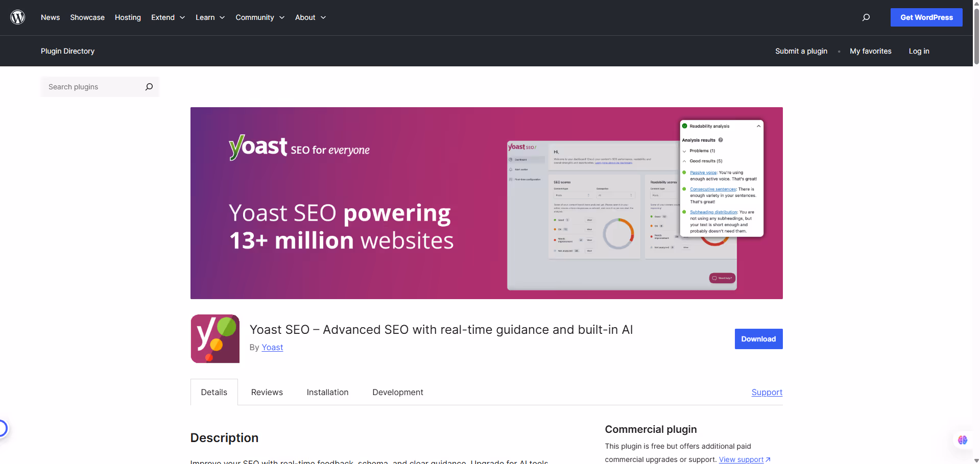Open the Installation tab
Image resolution: width=980 pixels, height=464 pixels.
327,392
